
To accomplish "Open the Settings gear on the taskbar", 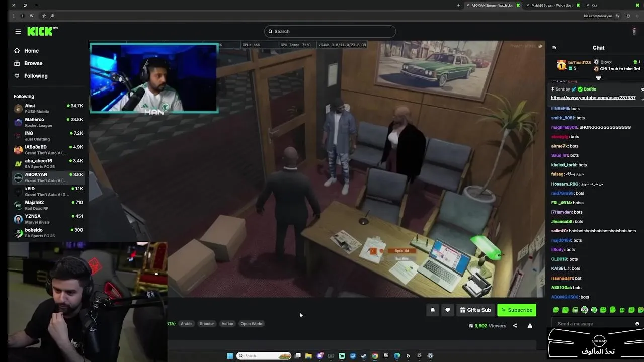I will pos(430,356).
